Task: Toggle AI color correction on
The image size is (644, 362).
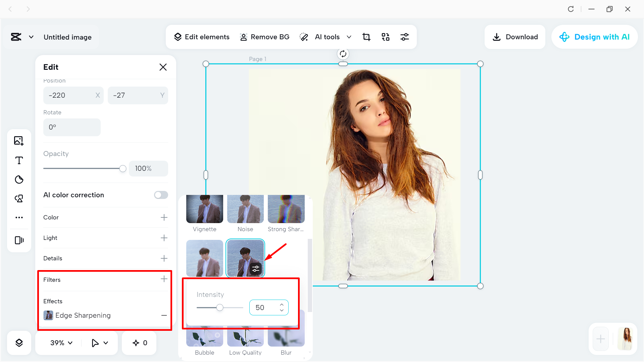Action: click(160, 195)
